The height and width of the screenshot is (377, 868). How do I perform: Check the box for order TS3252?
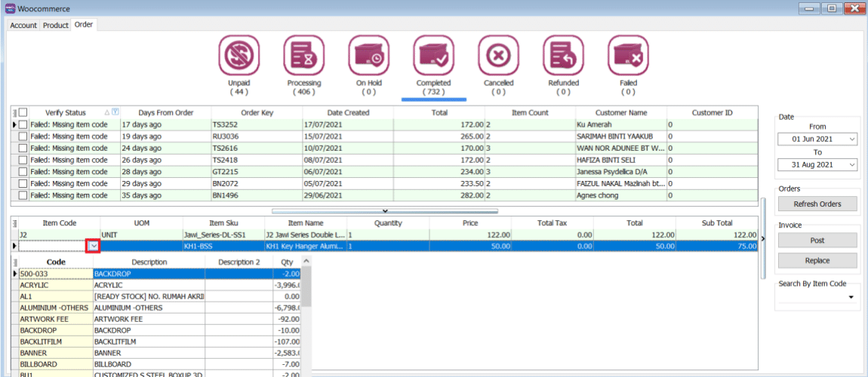click(23, 124)
